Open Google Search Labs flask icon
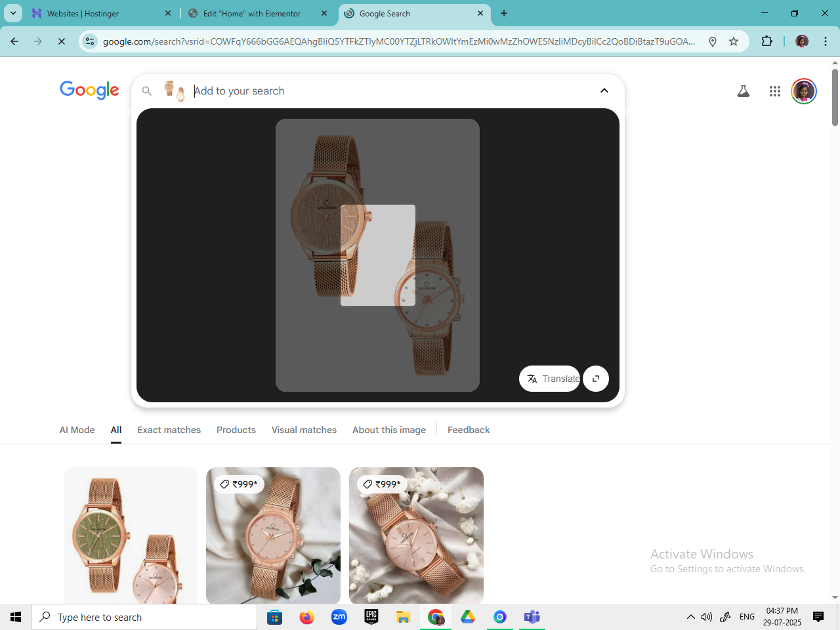Viewport: 840px width, 630px height. tap(743, 91)
